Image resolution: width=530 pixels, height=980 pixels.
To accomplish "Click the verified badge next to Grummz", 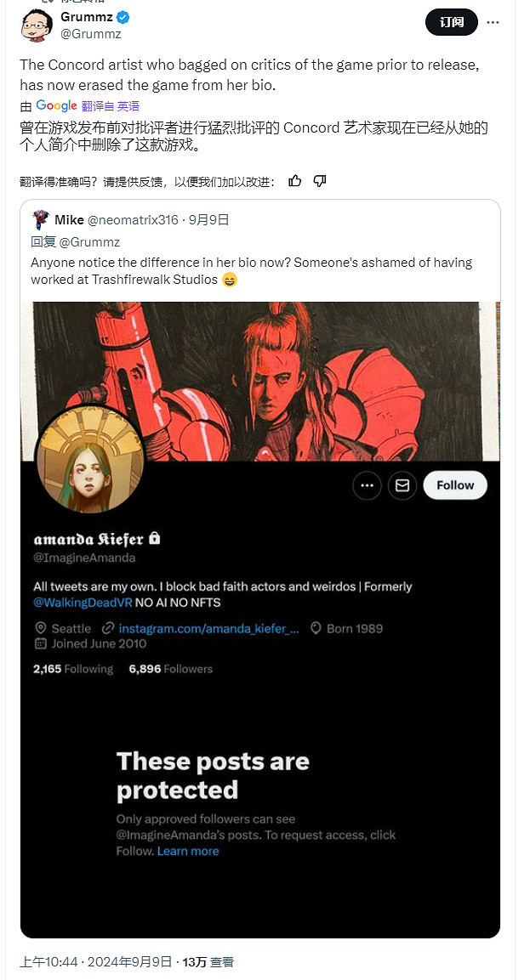I will click(123, 17).
